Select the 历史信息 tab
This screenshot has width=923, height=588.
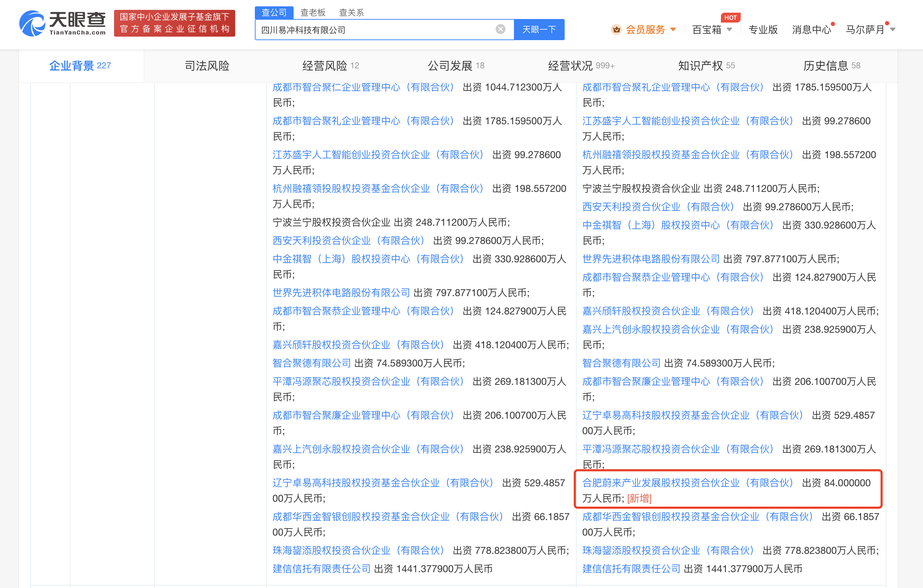click(x=832, y=65)
